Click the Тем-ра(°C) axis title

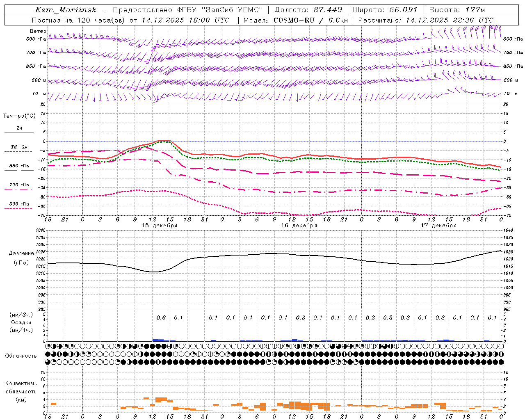pos(19,116)
